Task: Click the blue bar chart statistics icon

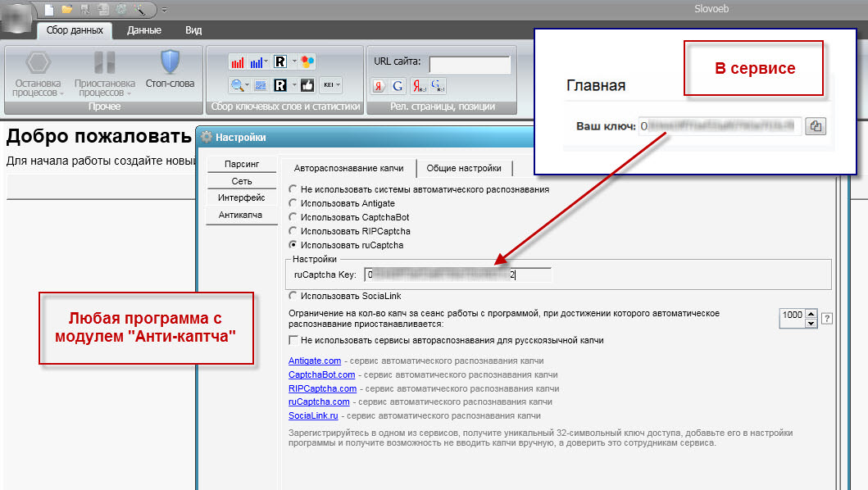Action: (256, 62)
